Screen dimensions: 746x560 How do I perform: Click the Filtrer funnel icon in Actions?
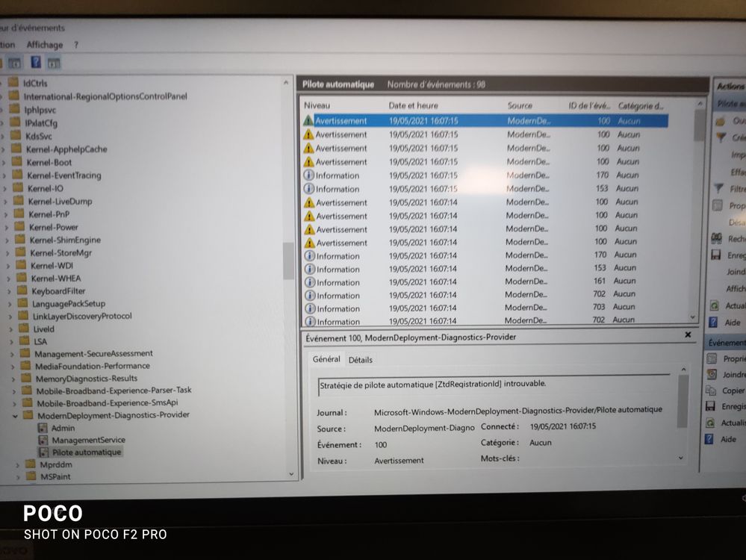[x=719, y=189]
